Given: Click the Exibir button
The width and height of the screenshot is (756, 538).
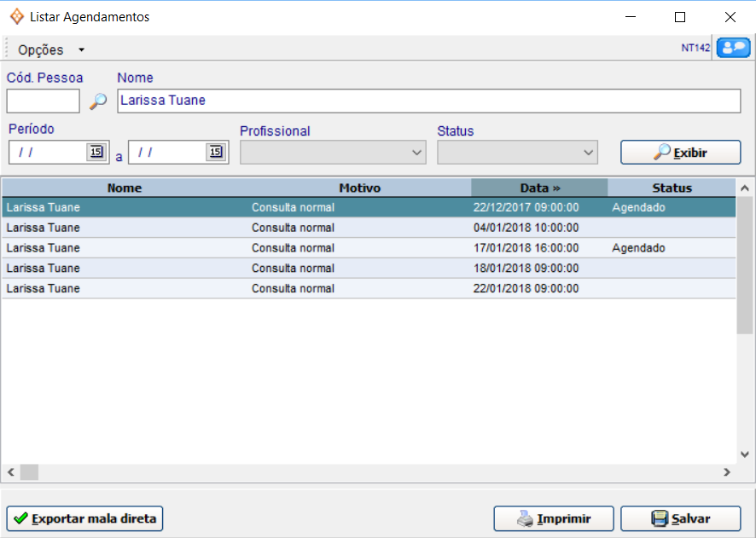Looking at the screenshot, I should tap(680, 153).
